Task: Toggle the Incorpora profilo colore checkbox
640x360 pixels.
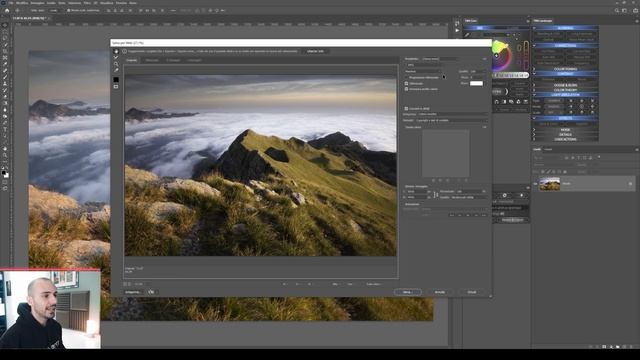Action: pyautogui.click(x=407, y=89)
